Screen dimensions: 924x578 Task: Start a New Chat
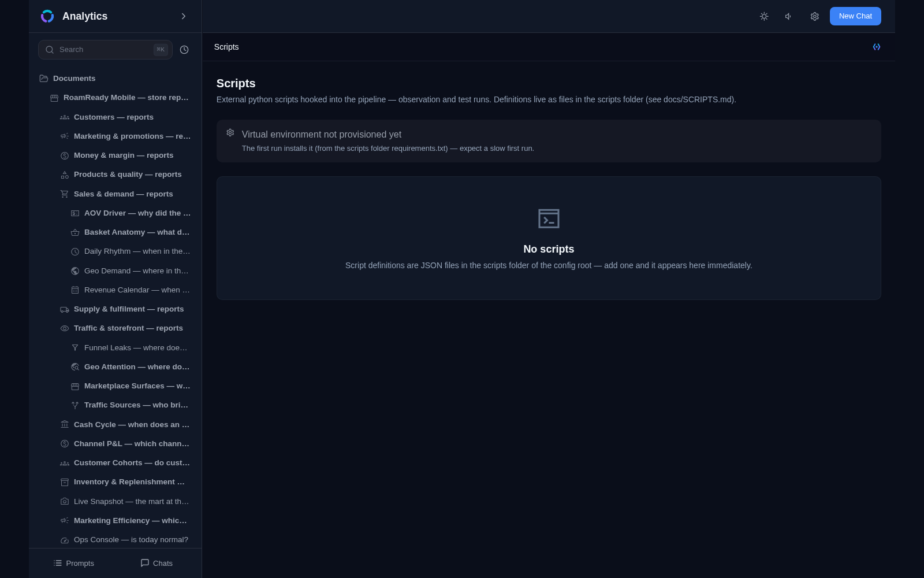[855, 16]
